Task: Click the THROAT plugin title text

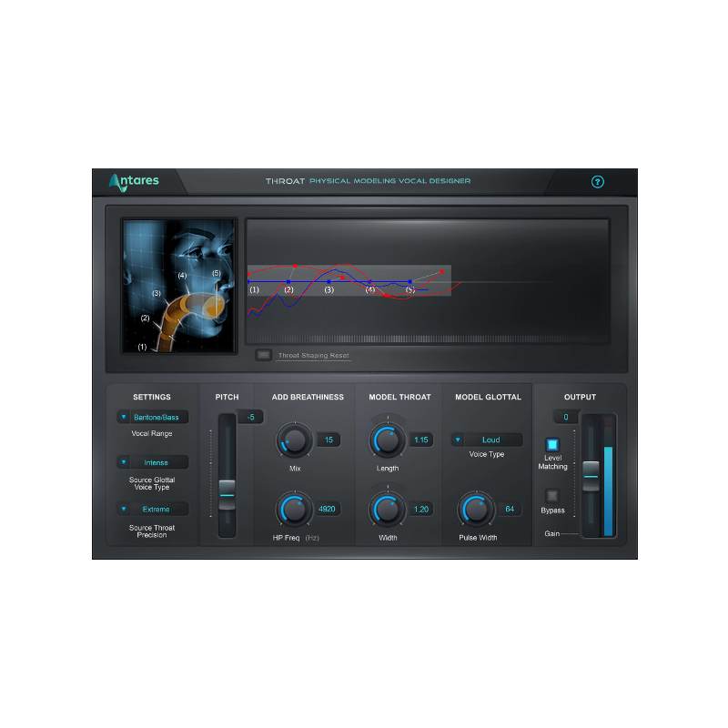Action: 285,181
